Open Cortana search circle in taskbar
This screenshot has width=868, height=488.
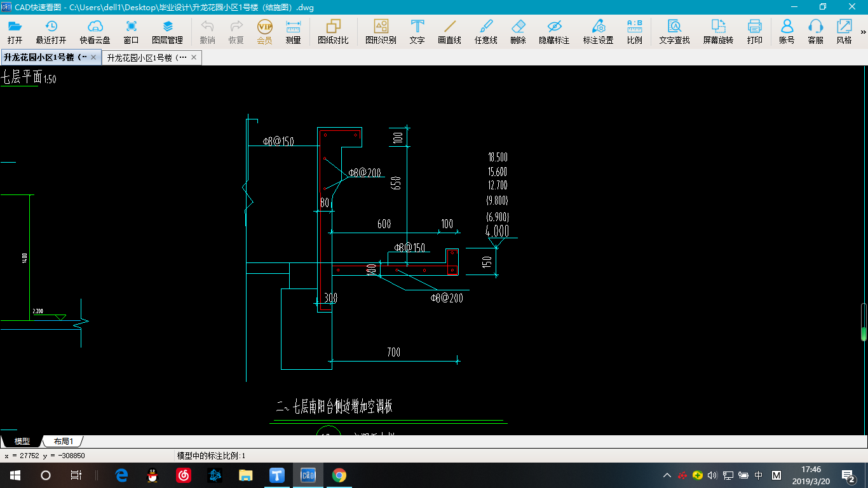point(45,475)
